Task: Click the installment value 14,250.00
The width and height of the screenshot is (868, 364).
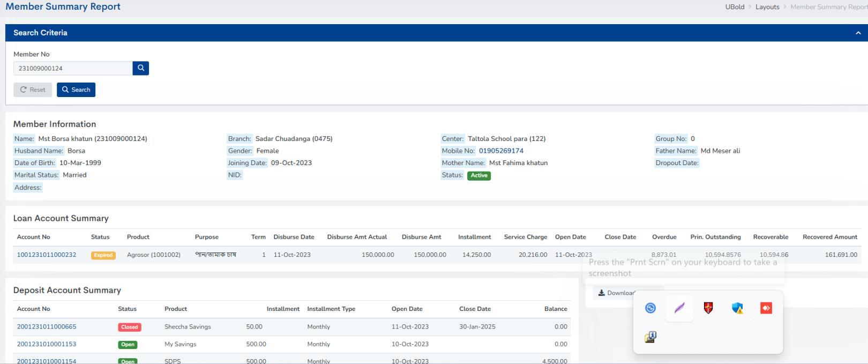Action: coord(476,255)
